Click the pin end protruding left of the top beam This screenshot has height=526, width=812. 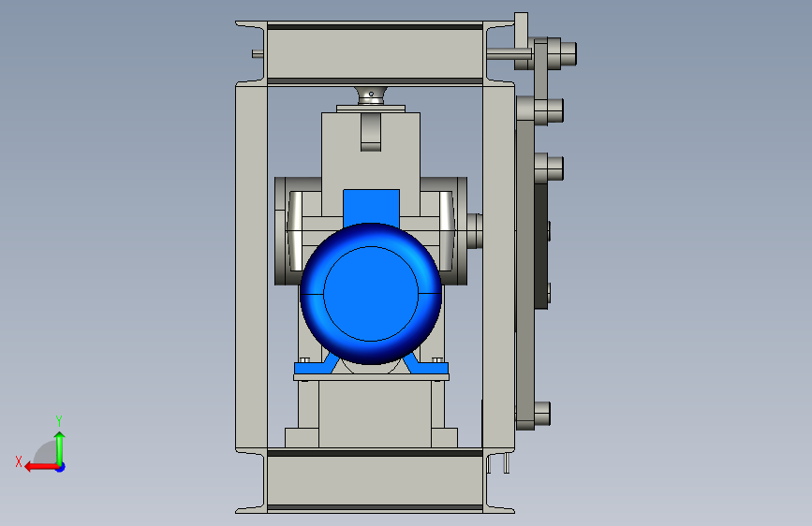[258, 53]
